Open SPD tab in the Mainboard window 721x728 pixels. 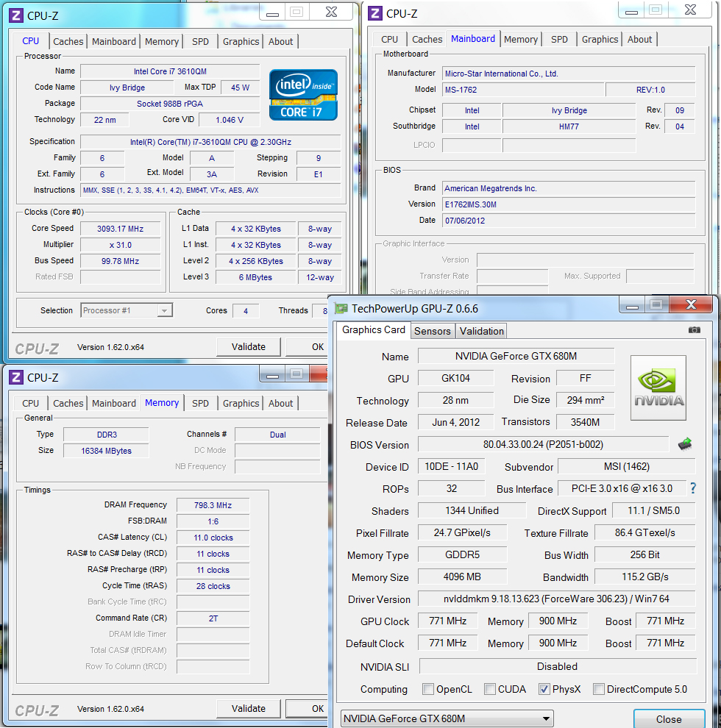point(559,40)
